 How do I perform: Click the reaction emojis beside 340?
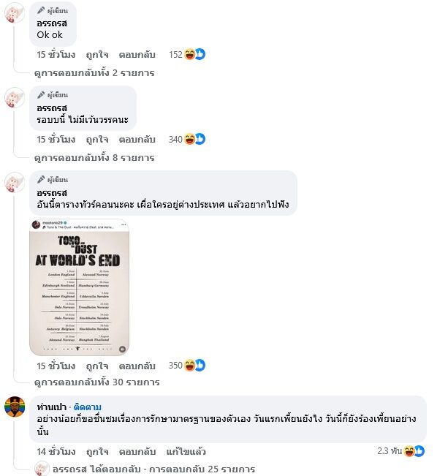194,139
